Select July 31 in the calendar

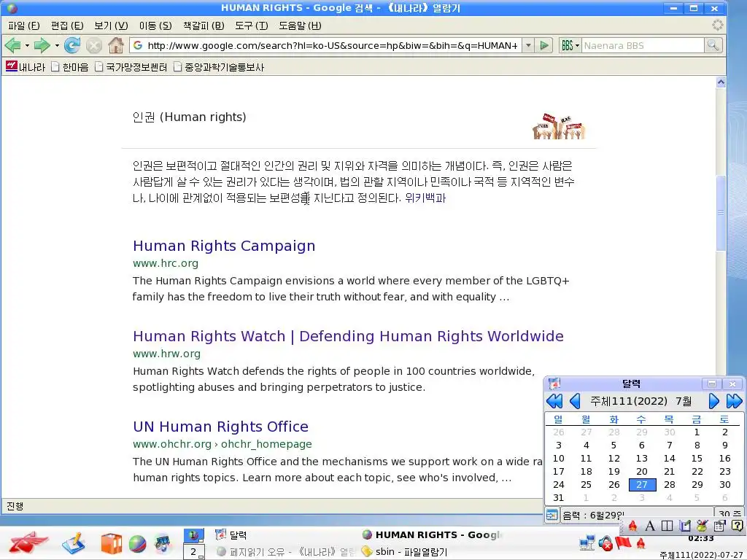pos(558,497)
